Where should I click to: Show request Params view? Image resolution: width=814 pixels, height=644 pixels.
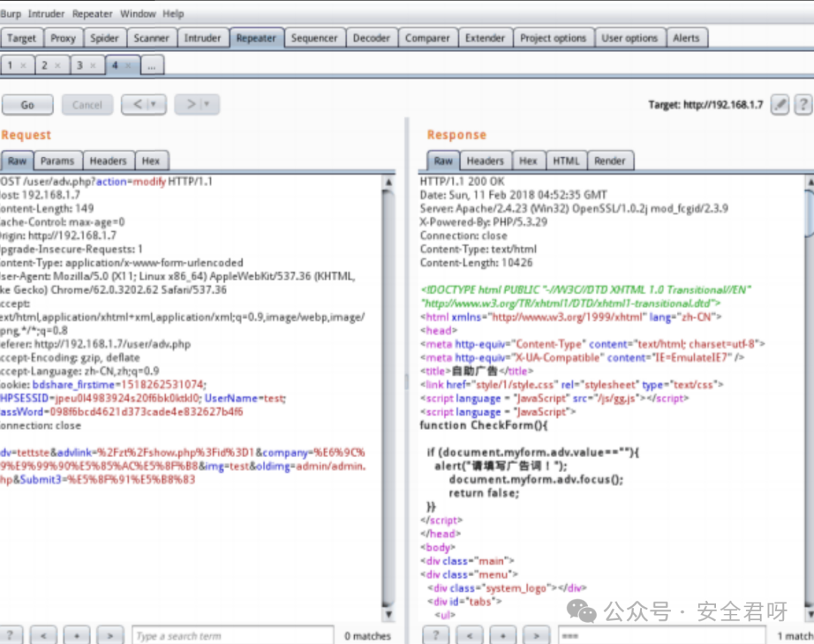tap(57, 161)
